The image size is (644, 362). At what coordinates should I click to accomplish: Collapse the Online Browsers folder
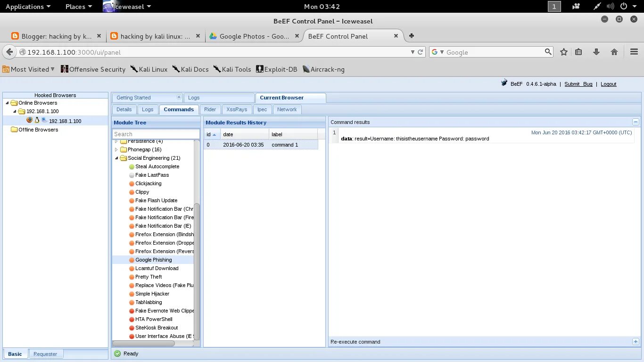click(7, 103)
